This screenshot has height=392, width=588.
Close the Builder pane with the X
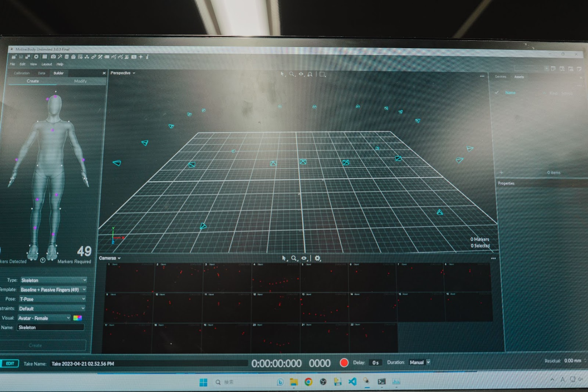pos(104,73)
